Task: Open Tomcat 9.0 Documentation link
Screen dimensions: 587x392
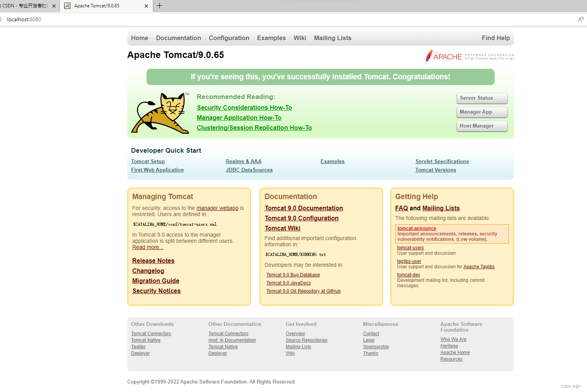Action: coord(304,208)
